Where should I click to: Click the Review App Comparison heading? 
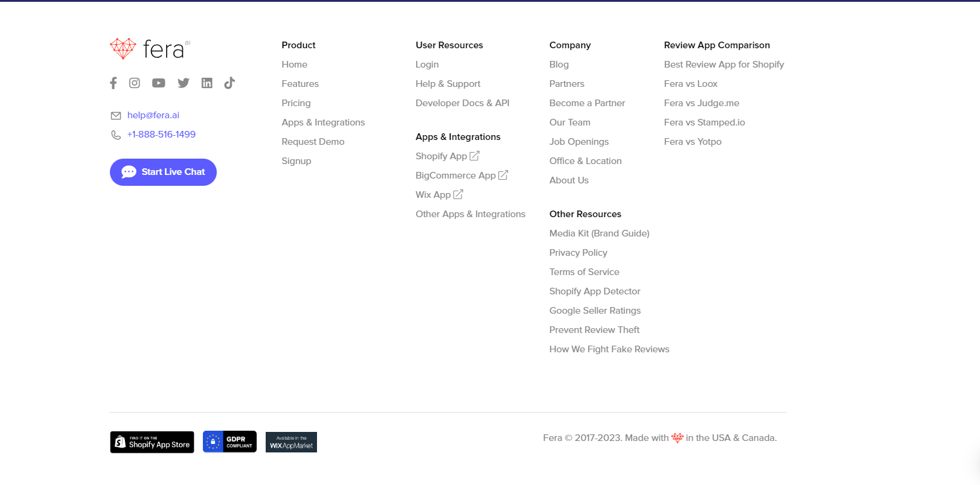717,45
